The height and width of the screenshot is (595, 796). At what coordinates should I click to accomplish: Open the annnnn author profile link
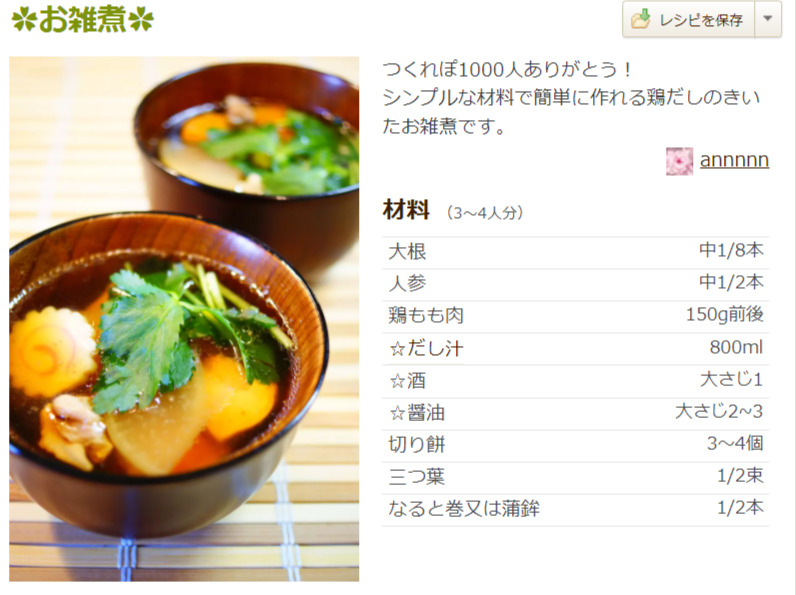pyautogui.click(x=734, y=160)
